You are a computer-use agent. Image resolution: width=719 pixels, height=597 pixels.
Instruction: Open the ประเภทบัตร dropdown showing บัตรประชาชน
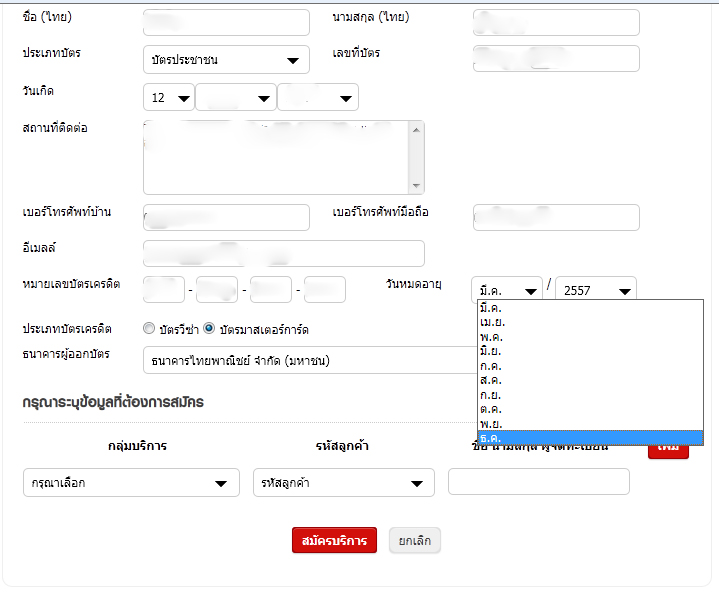(x=226, y=60)
